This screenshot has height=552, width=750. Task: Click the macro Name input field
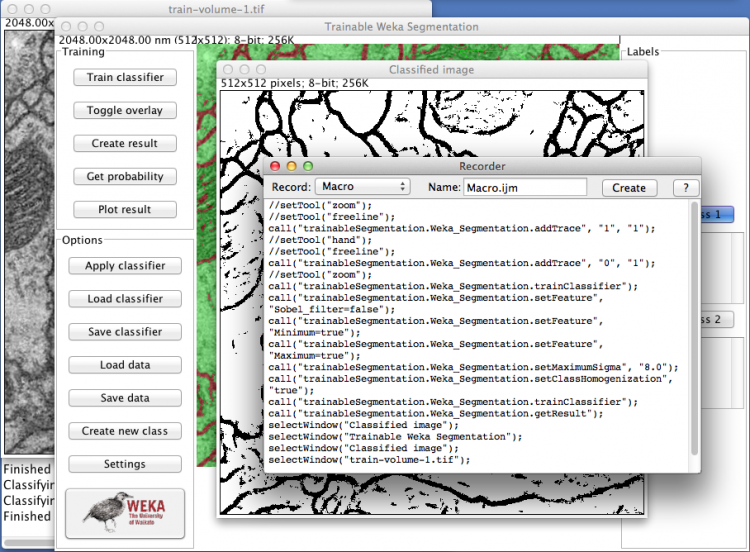pyautogui.click(x=524, y=187)
